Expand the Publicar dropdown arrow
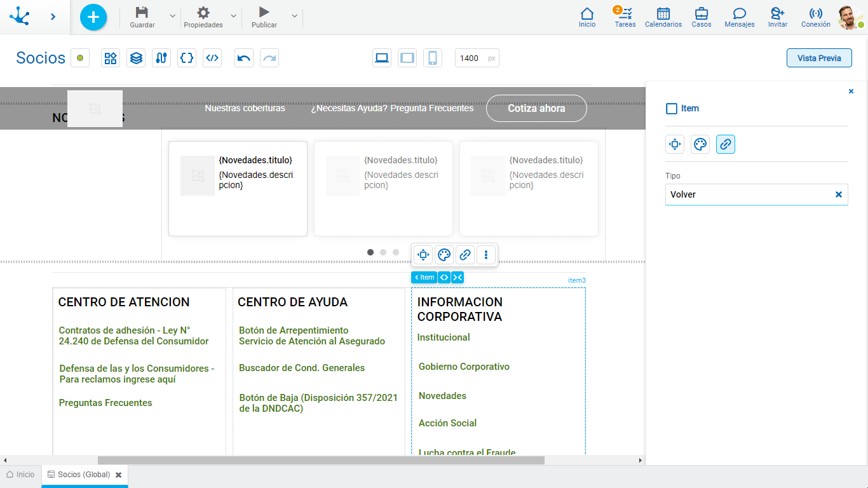Image resolution: width=868 pixels, height=488 pixels. (294, 16)
